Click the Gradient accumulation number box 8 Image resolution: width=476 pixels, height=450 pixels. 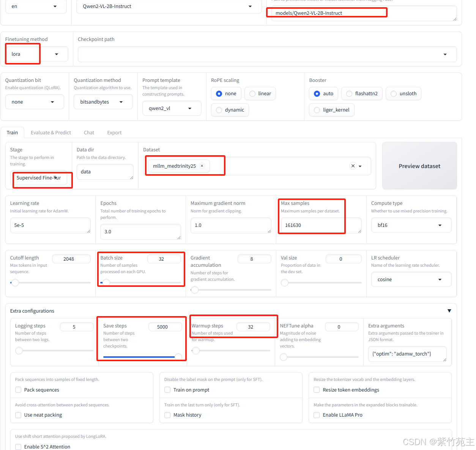point(254,259)
